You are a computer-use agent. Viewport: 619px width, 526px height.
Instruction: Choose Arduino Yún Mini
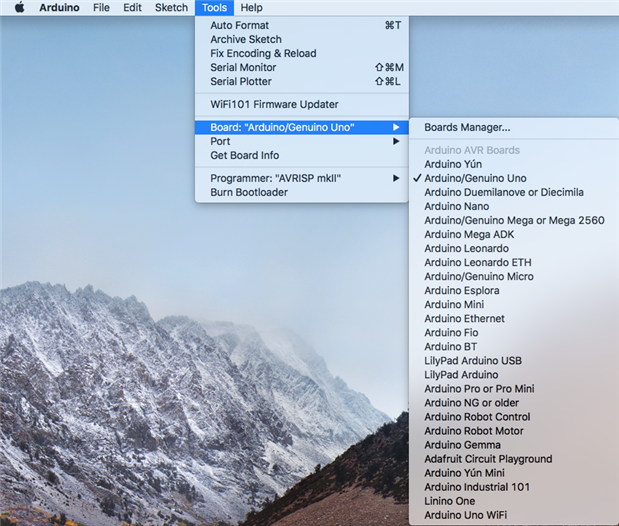tap(514, 473)
